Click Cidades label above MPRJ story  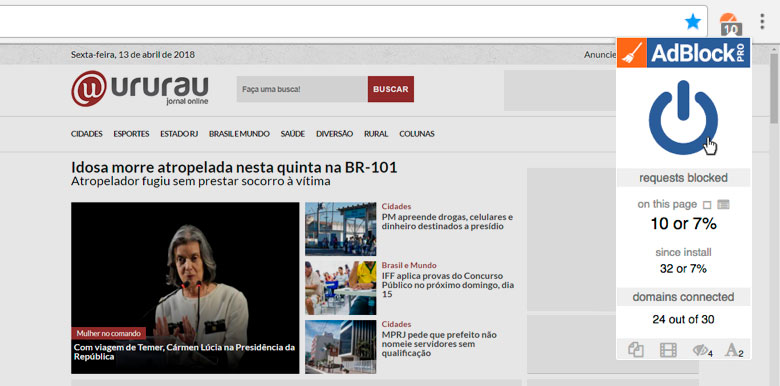point(396,324)
